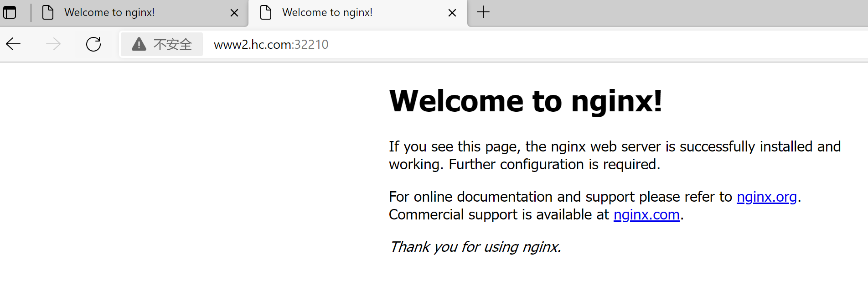Open a new tab with the plus button
Image resolution: width=868 pixels, height=292 pixels.
coord(483,12)
